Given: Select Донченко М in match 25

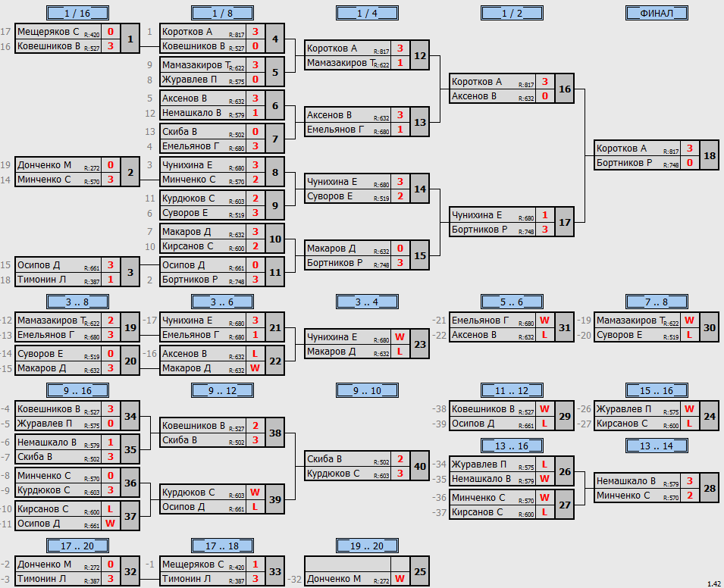Looking at the screenshot, I should tap(334, 579).
